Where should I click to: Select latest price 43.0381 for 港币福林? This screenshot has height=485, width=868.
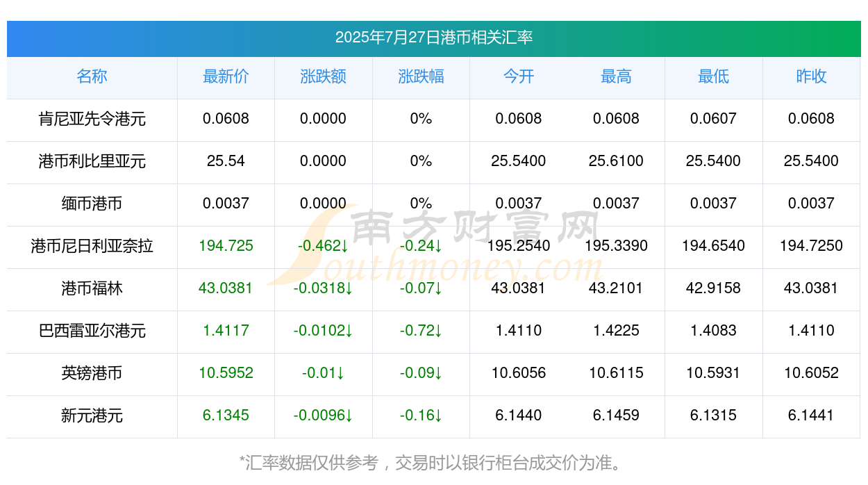click(x=226, y=288)
